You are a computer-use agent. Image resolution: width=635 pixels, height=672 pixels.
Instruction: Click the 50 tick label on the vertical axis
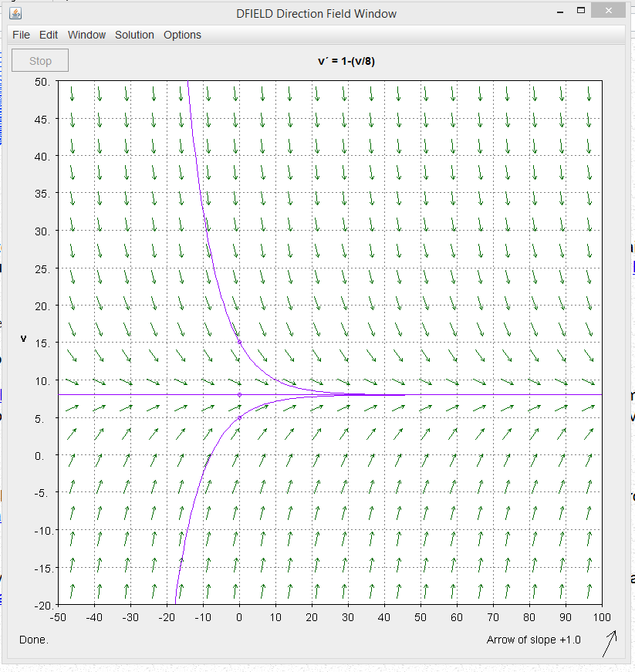point(42,83)
